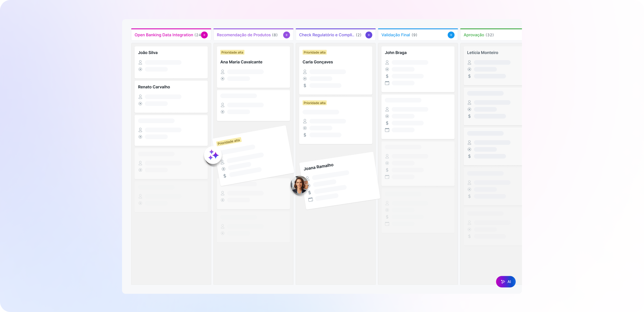Click person icon on João Silva card
This screenshot has height=312, width=644.
coord(140,62)
